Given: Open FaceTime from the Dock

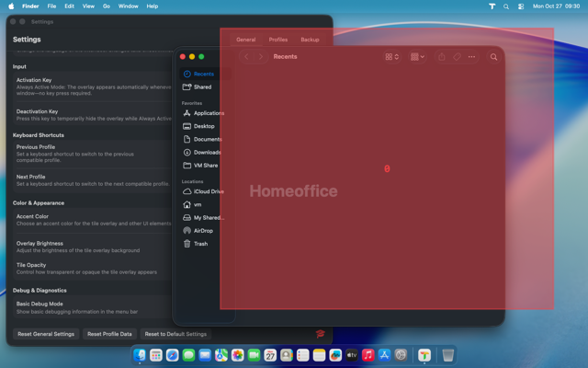Looking at the screenshot, I should coord(254,355).
